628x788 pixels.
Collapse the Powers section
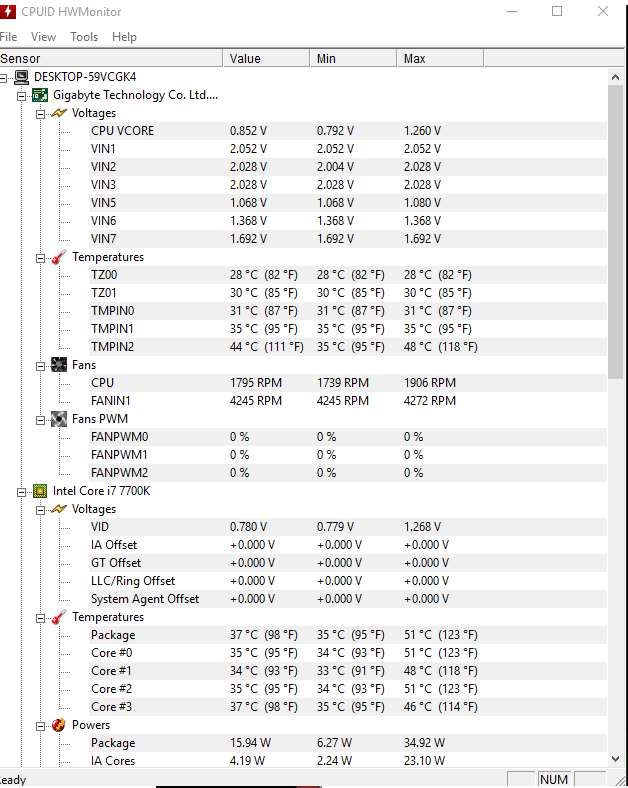40,726
